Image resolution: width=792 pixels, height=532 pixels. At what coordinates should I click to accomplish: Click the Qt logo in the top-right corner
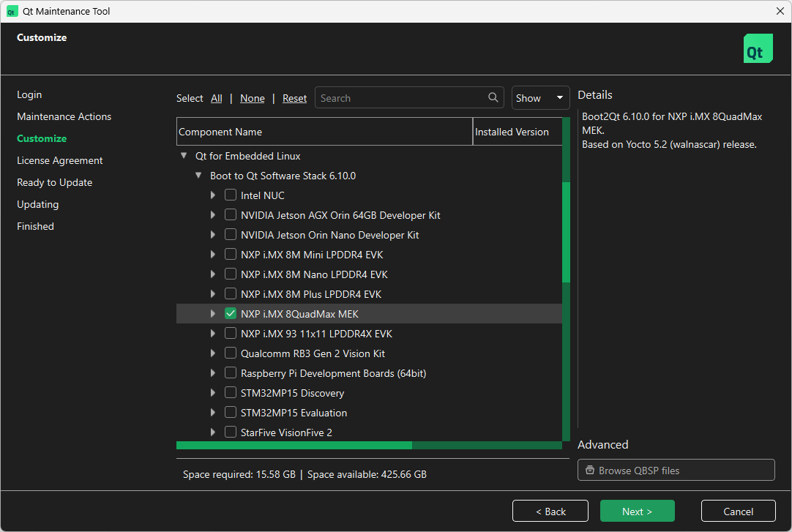coord(758,48)
